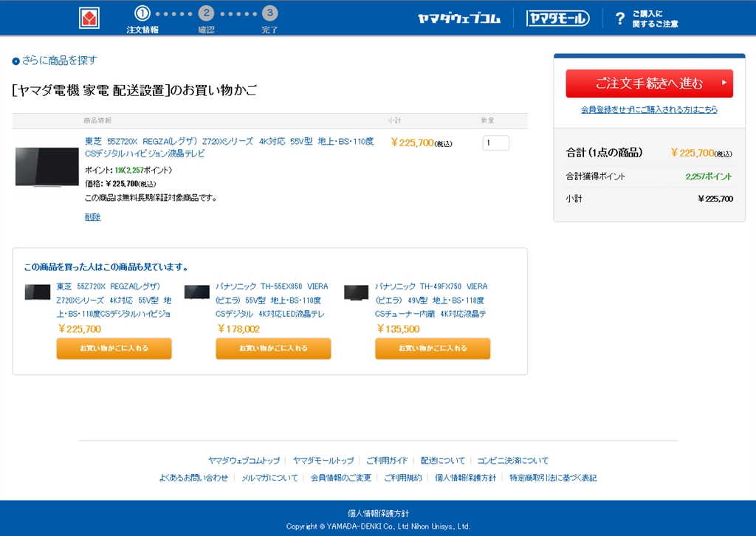Click Panasonic TH-55EX850 thumbnail
This screenshot has width=756, height=536.
click(x=197, y=292)
